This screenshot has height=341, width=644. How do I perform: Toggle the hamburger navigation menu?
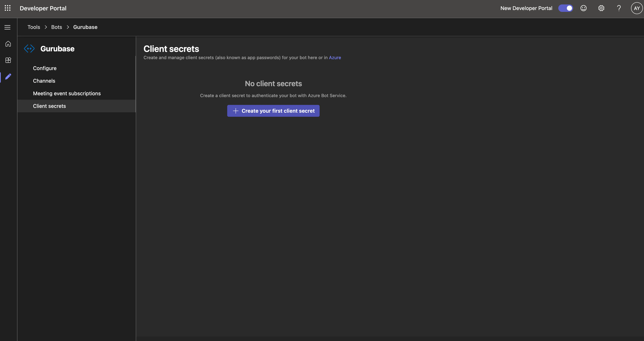(7, 27)
